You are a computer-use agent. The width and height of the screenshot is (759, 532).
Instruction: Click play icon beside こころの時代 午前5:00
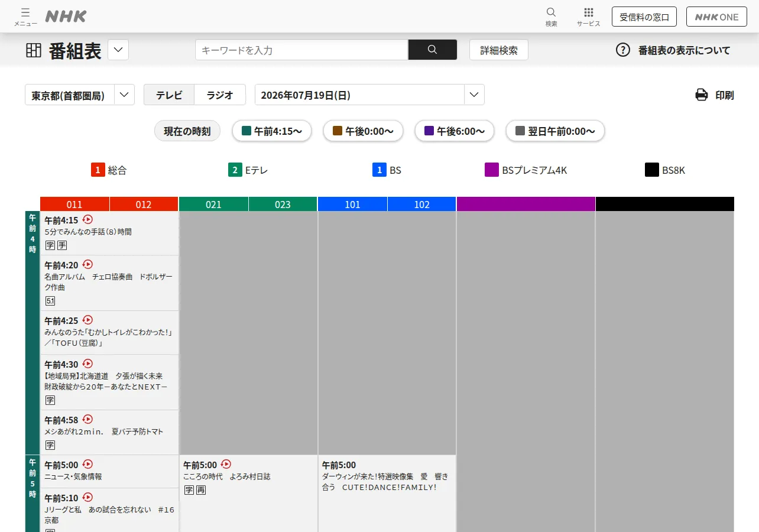click(226, 464)
